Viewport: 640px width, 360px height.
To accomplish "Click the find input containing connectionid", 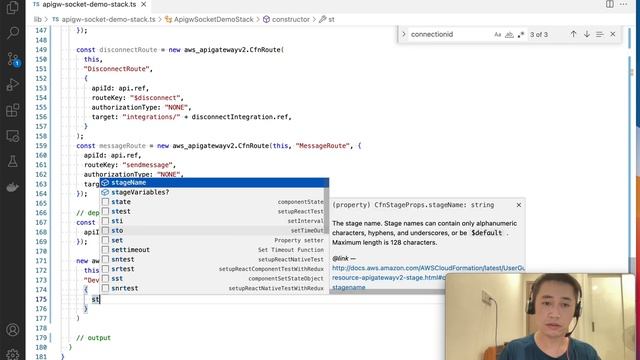I will click(x=449, y=34).
